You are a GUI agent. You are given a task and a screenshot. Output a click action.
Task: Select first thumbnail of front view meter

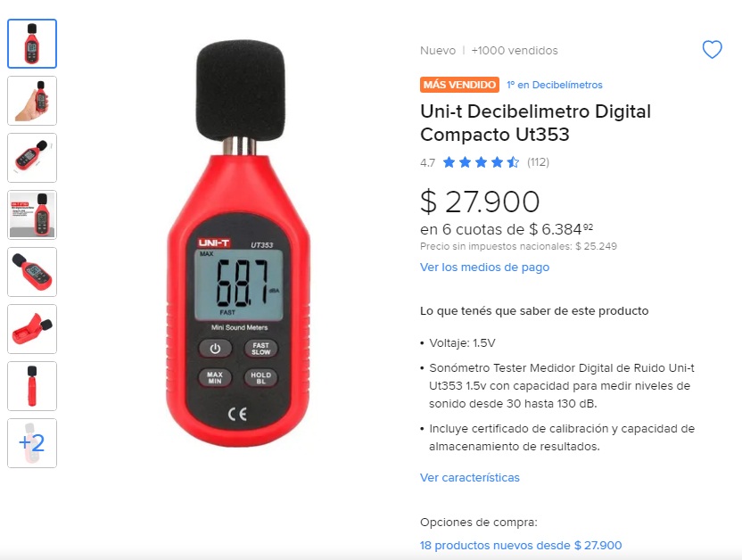[x=32, y=44]
